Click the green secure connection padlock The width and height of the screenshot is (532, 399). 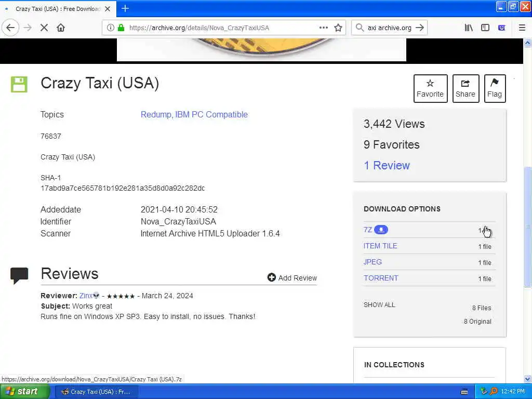coord(121,28)
